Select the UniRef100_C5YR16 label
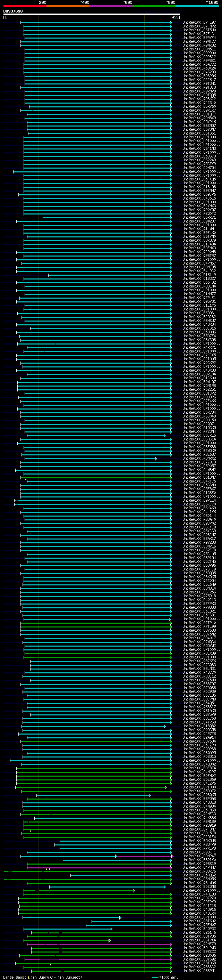This screenshot has width=222, height=980. [x=199, y=122]
